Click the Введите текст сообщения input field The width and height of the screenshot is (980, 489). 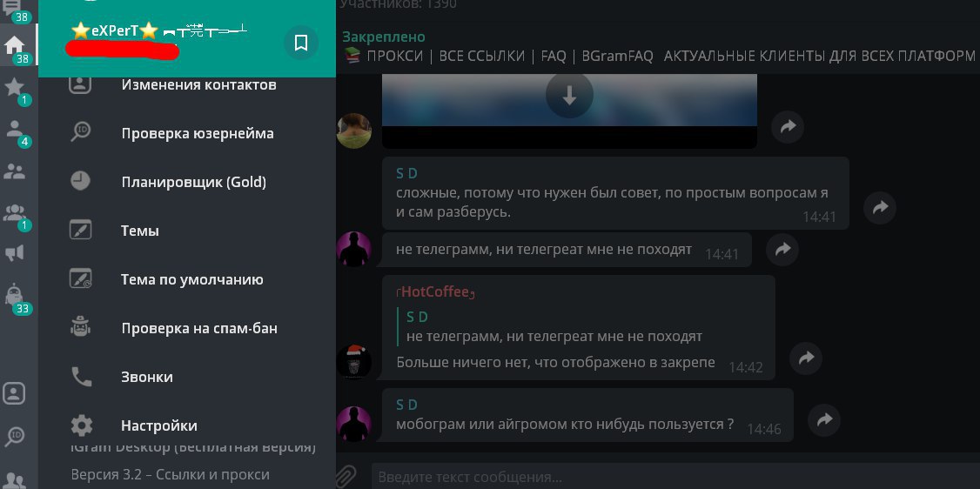click(675, 478)
